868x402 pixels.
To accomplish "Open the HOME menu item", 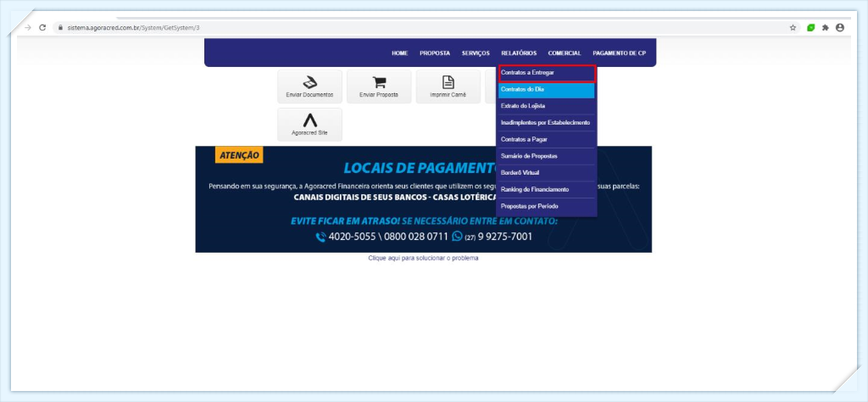I will [400, 53].
